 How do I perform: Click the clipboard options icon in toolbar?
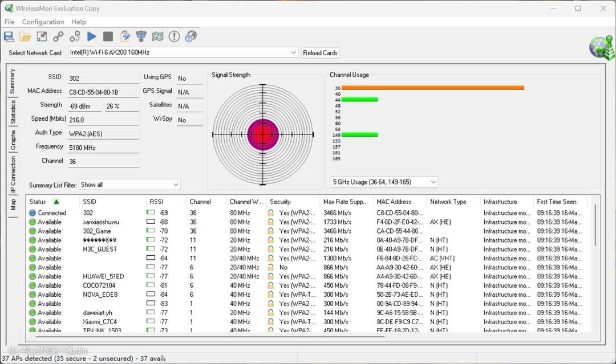point(125,36)
